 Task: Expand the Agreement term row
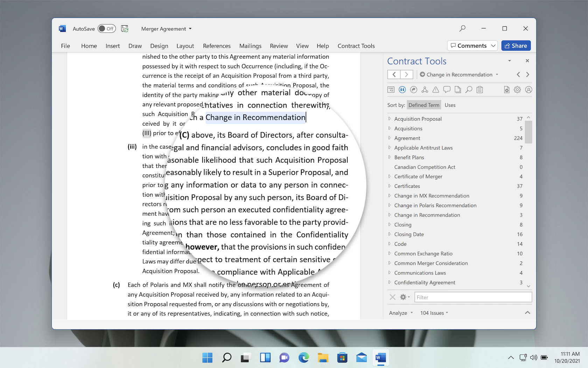tap(390, 138)
